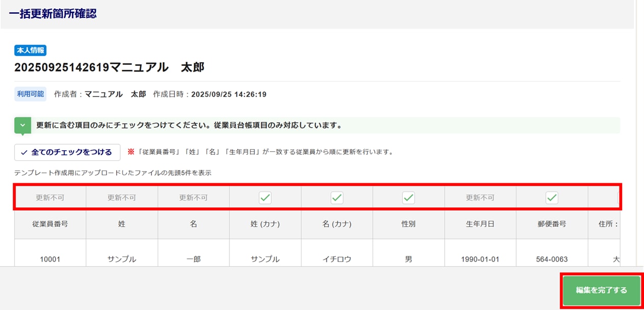
Task: Select the 生年月日 column header
Action: click(x=480, y=224)
